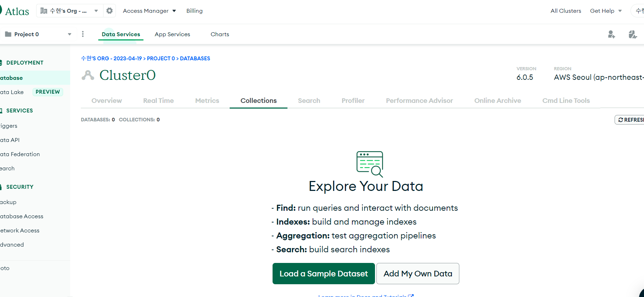Click the Refresh button

[x=630, y=120]
